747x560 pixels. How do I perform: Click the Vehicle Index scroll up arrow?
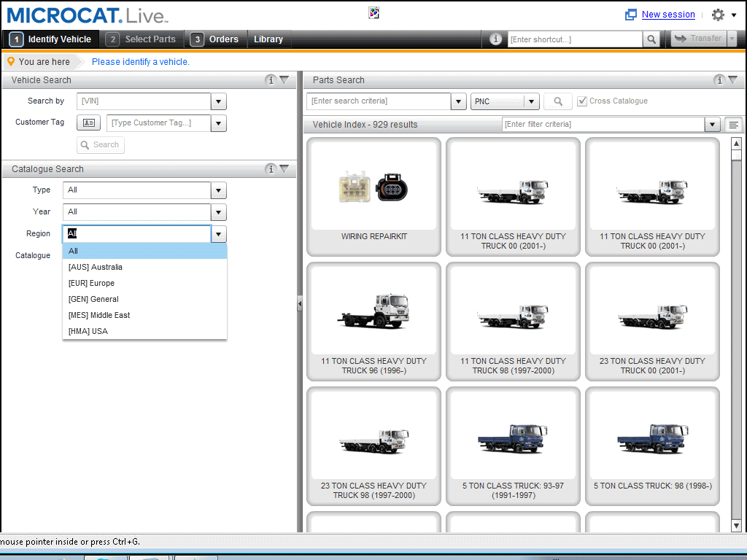coord(736,143)
